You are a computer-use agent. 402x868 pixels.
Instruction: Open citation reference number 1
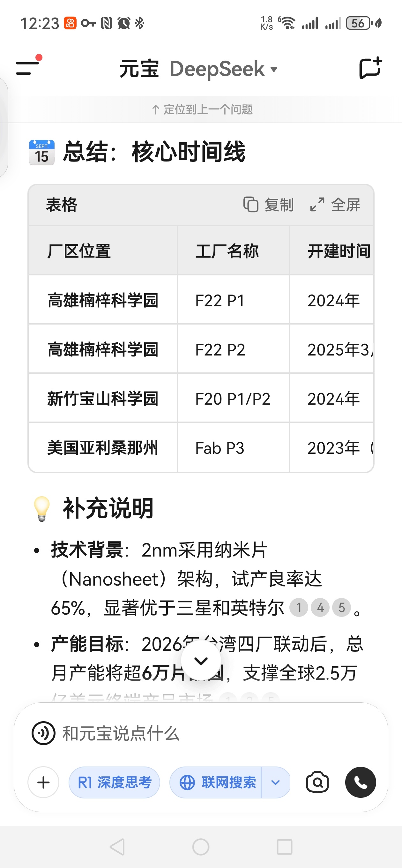(x=299, y=608)
